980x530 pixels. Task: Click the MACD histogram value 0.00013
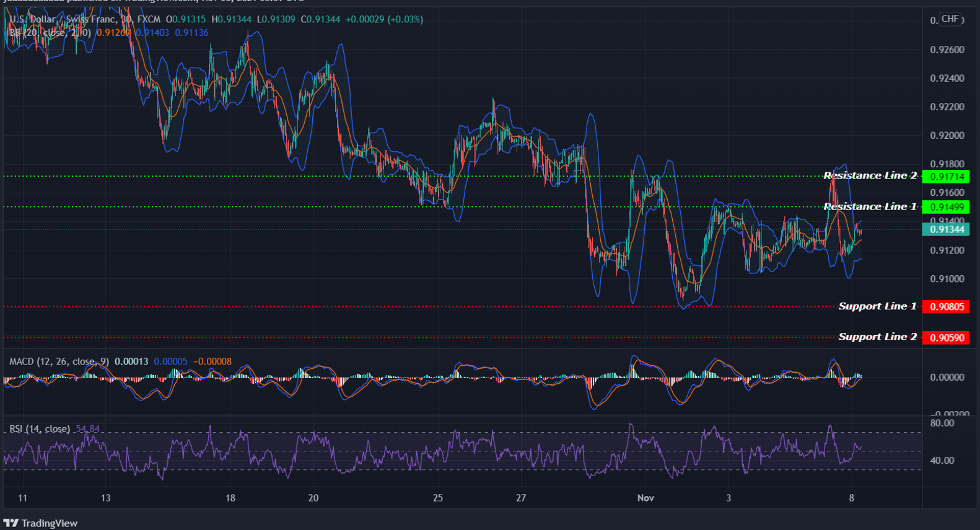tap(132, 361)
